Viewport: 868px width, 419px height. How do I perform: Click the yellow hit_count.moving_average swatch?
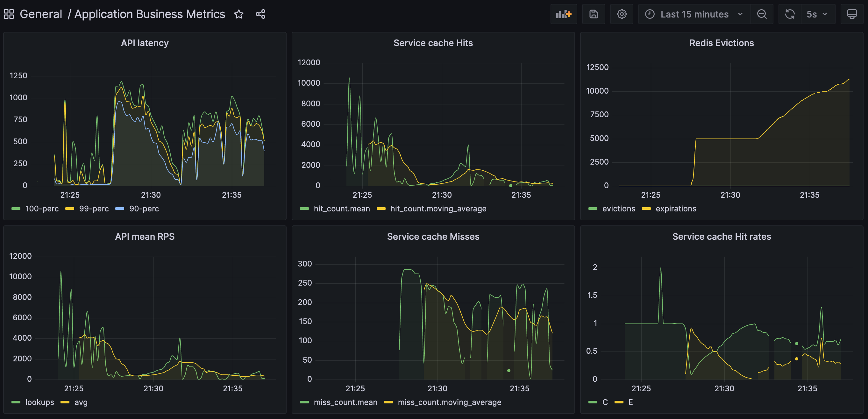(x=381, y=209)
